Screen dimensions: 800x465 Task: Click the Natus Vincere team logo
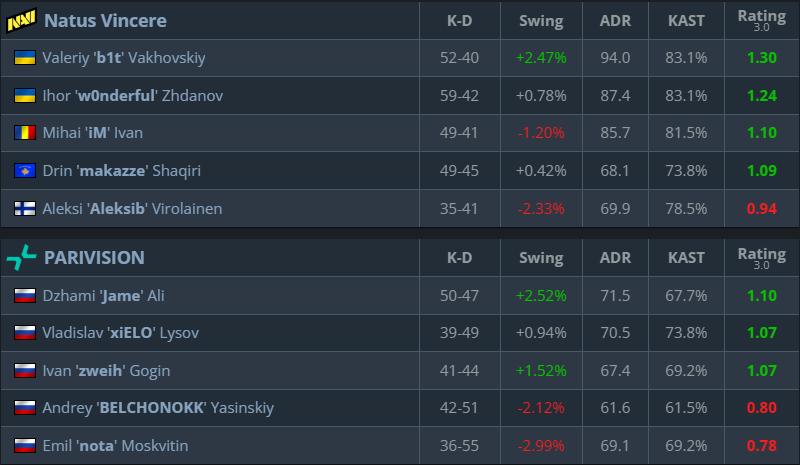(22, 20)
